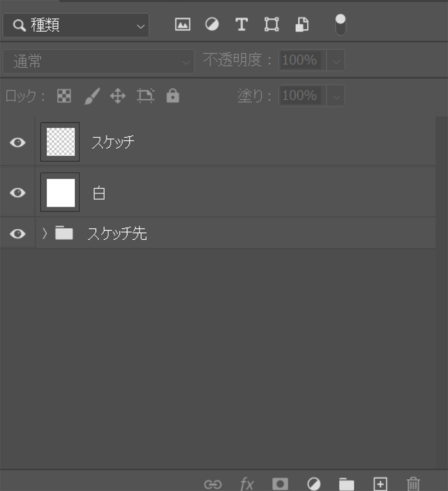The image size is (448, 491).
Task: Select the スケッチ layer name
Action: (x=113, y=142)
